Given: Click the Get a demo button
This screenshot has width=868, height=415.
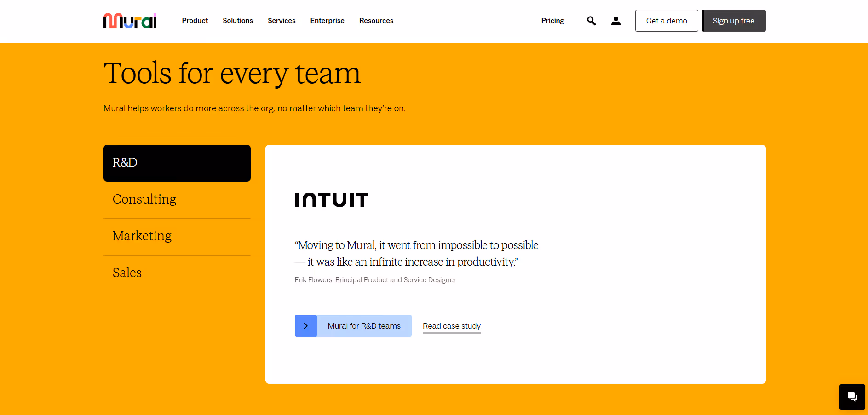Looking at the screenshot, I should (x=667, y=21).
